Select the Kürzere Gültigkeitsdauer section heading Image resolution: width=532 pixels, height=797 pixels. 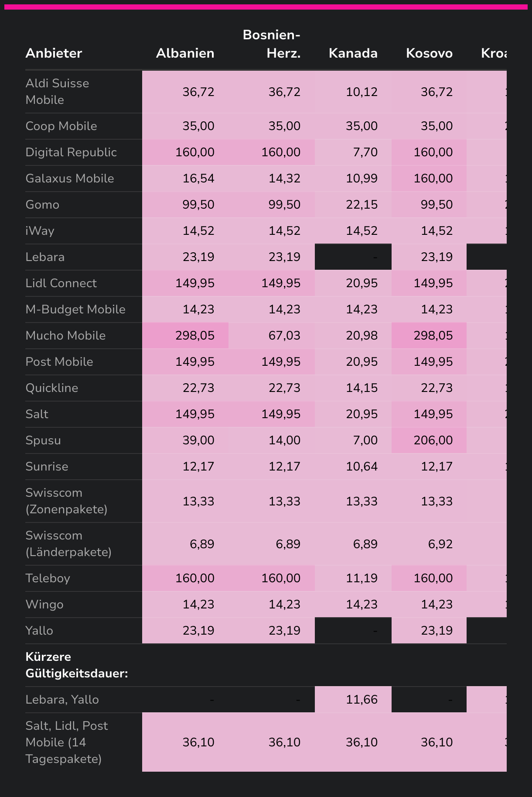[x=77, y=665]
